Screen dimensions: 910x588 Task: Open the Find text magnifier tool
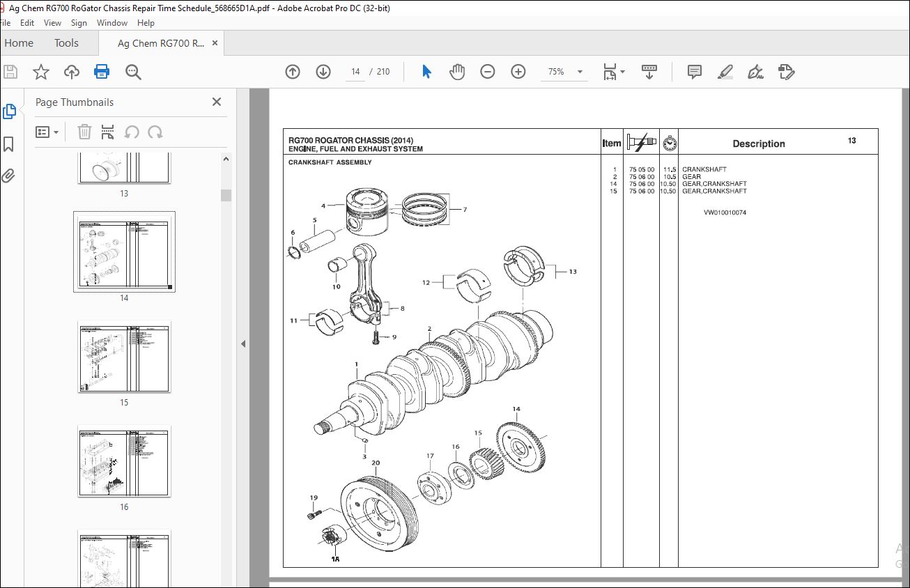coord(133,72)
